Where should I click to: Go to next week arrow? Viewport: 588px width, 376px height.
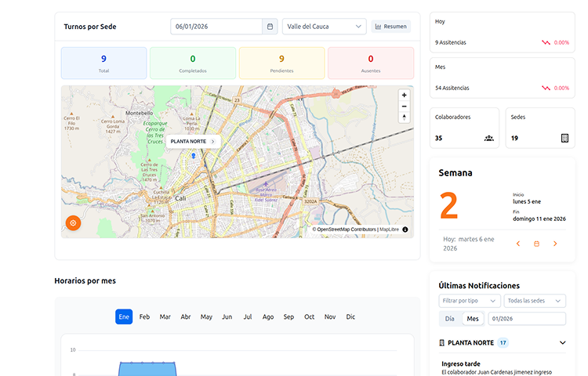click(x=555, y=244)
